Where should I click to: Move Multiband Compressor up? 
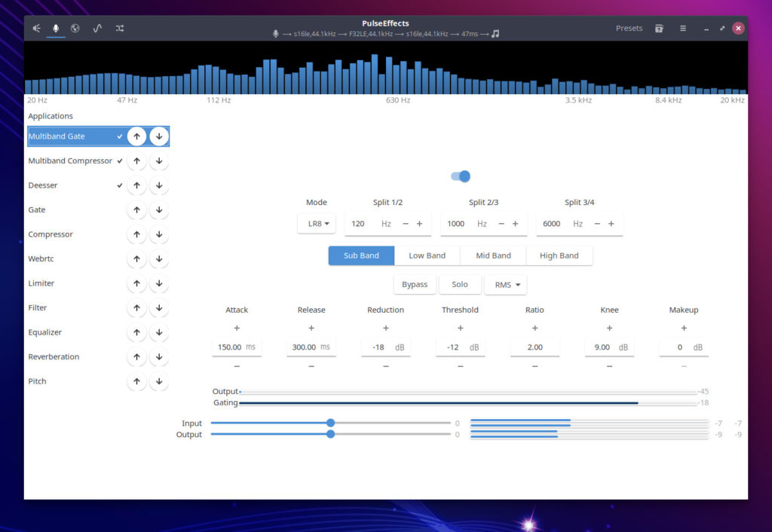click(x=137, y=161)
